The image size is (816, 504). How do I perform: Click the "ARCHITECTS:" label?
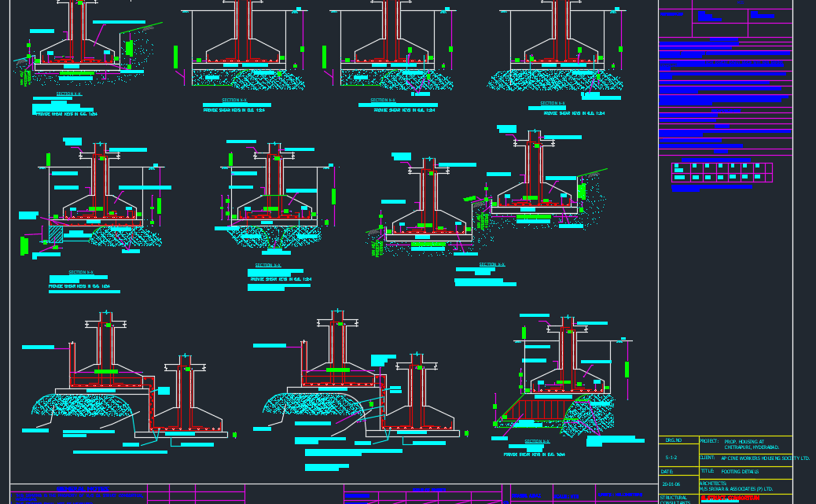(712, 484)
